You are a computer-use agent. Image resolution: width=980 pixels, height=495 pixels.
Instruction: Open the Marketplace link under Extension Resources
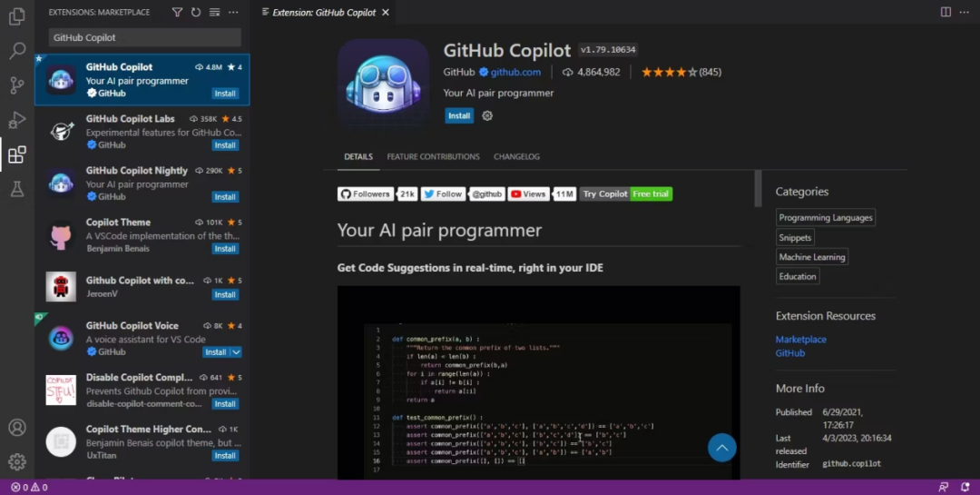(800, 340)
